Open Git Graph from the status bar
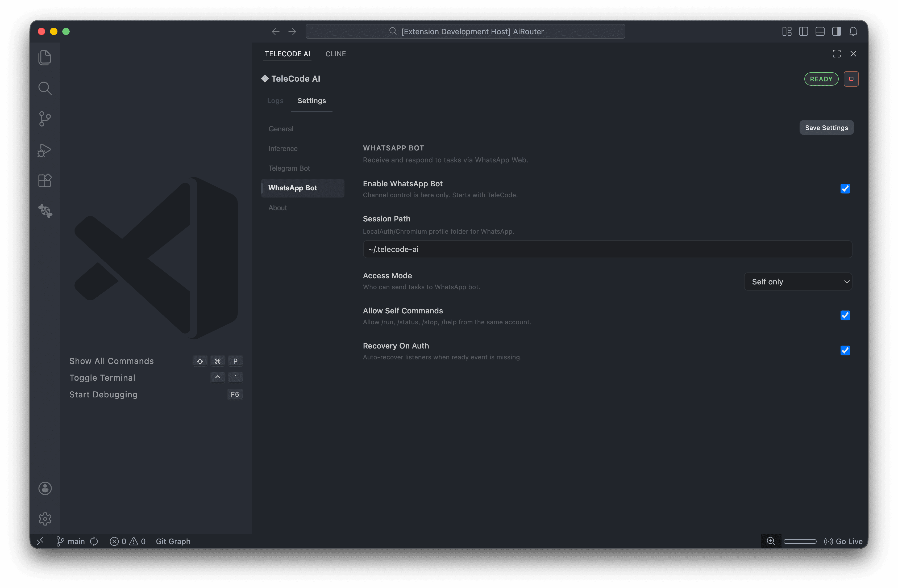Viewport: 898px width, 588px height. (173, 541)
